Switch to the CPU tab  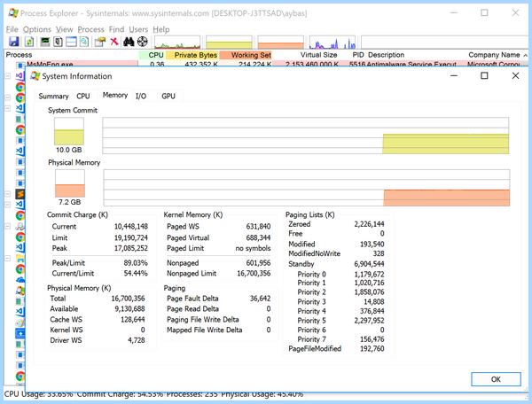(x=83, y=97)
